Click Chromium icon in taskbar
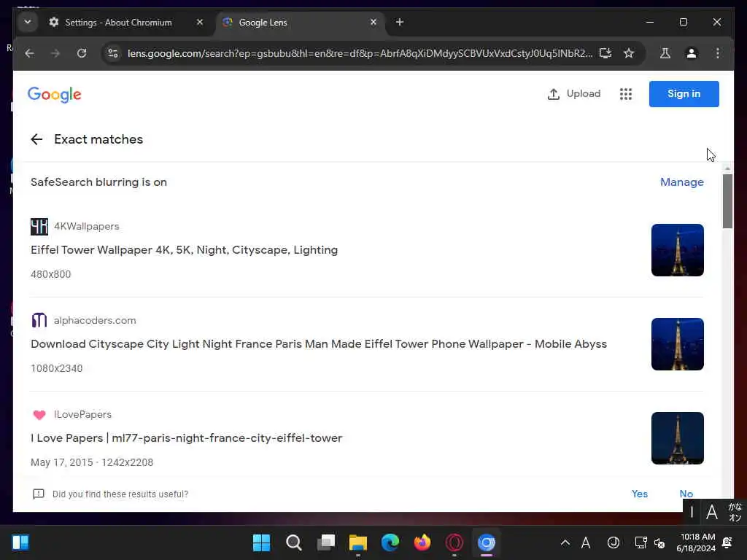Screen dimensions: 747x560 tap(487, 542)
